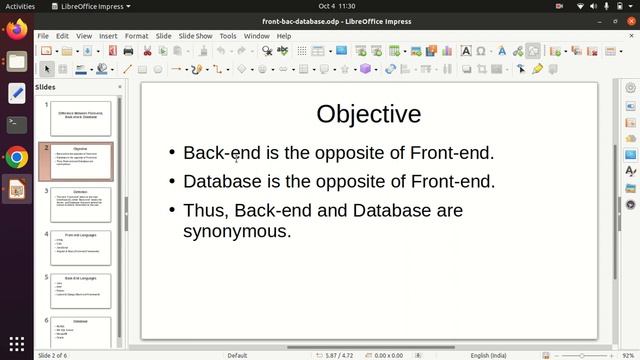Insert Text Box icon
Screen dimensions: 640x360
point(466,51)
